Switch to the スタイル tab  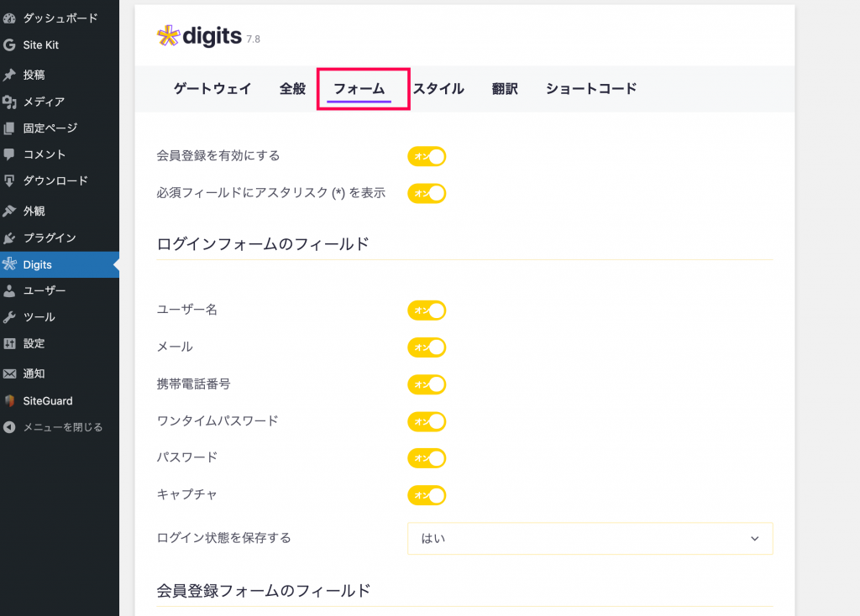click(x=438, y=89)
